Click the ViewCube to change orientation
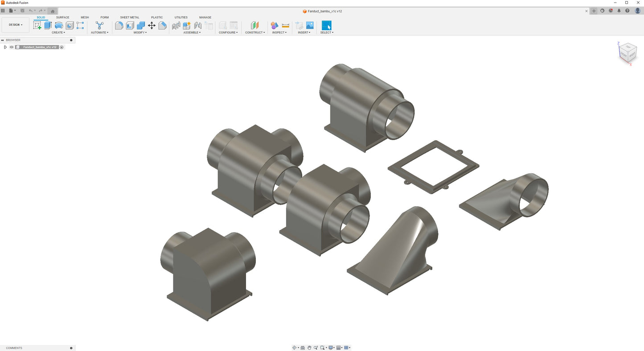644x351 pixels. coord(628,53)
